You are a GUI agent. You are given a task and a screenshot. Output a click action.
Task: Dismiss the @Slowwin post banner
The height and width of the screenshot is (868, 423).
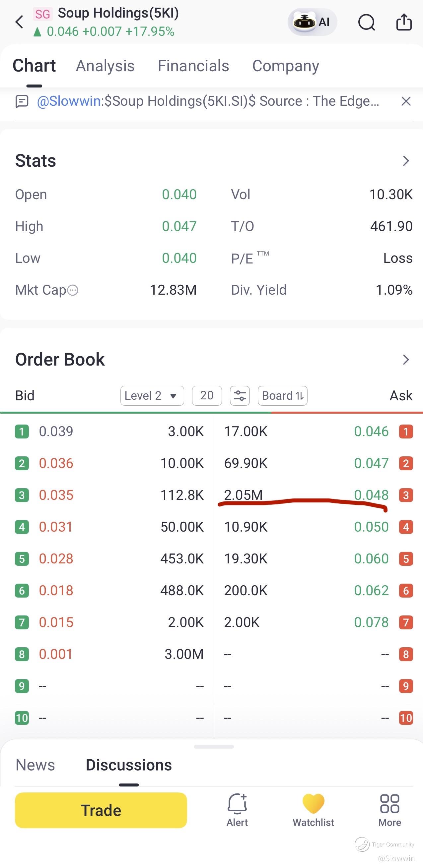(406, 101)
